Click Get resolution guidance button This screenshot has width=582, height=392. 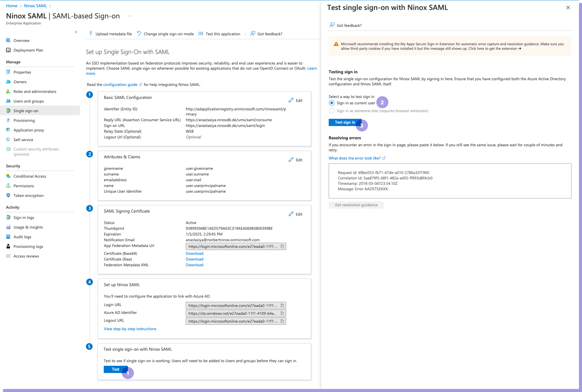pos(356,205)
